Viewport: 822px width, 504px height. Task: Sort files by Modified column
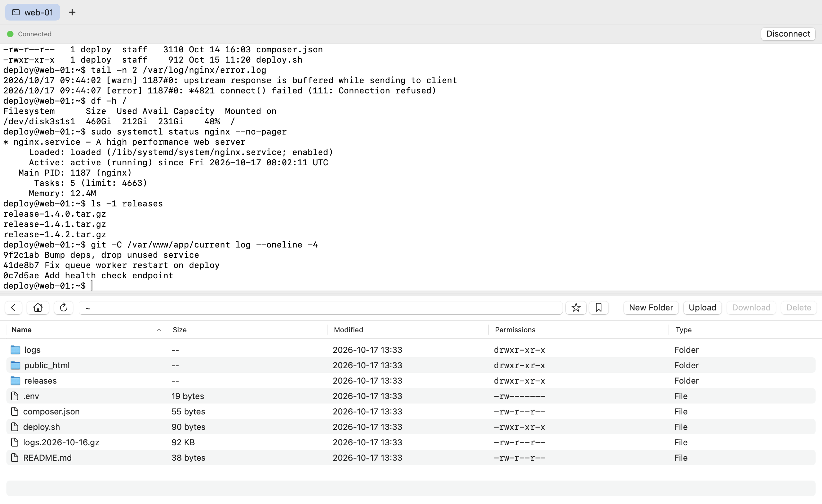(x=408, y=330)
